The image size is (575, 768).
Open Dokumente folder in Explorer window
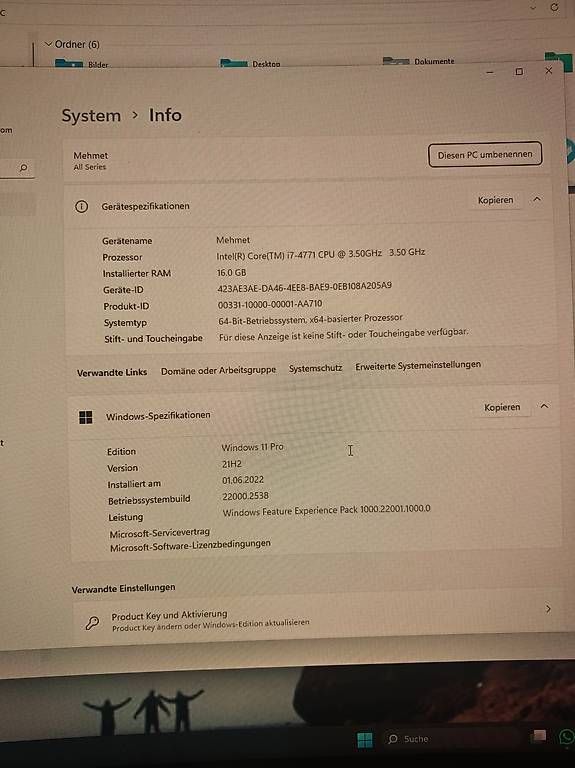click(x=418, y=61)
